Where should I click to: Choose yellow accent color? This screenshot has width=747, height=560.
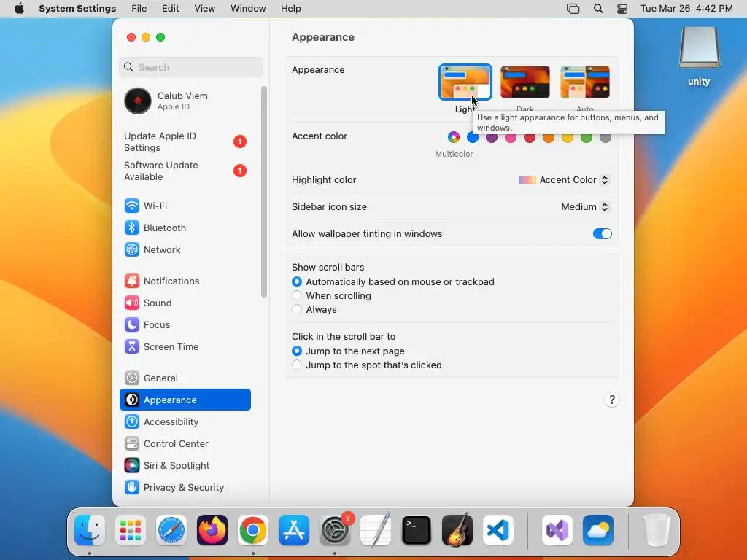click(568, 138)
